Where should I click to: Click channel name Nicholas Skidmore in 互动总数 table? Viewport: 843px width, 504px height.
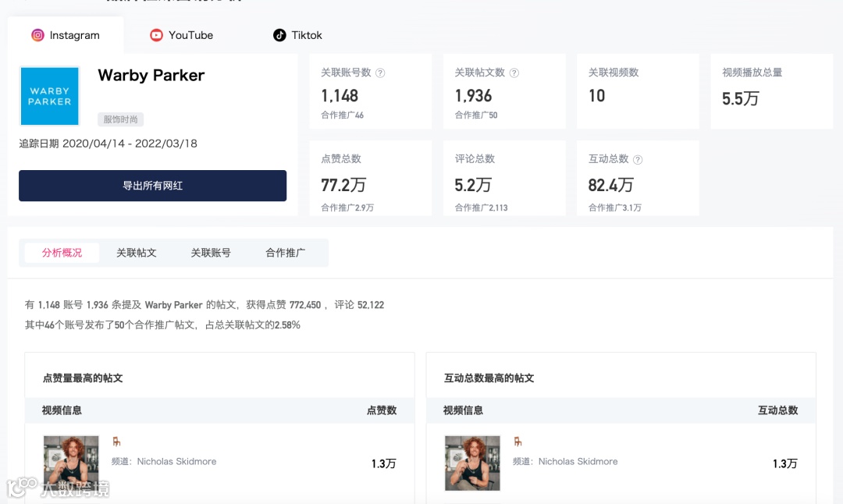click(578, 462)
